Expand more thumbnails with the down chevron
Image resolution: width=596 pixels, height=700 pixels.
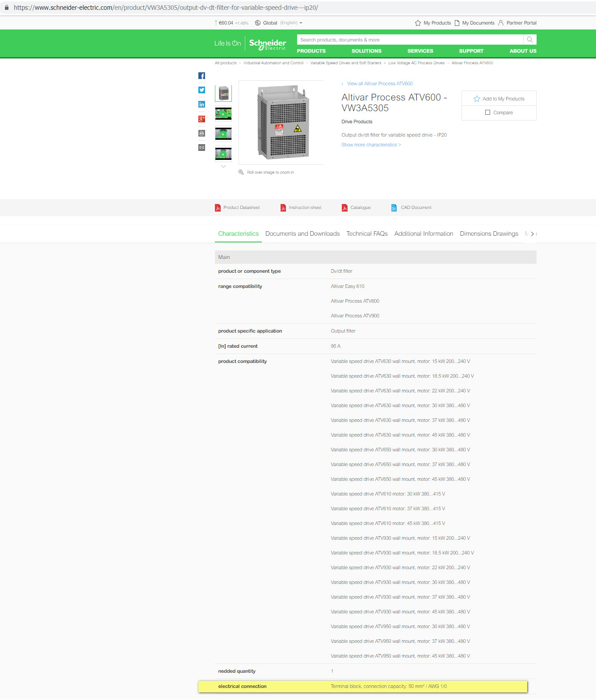click(223, 167)
